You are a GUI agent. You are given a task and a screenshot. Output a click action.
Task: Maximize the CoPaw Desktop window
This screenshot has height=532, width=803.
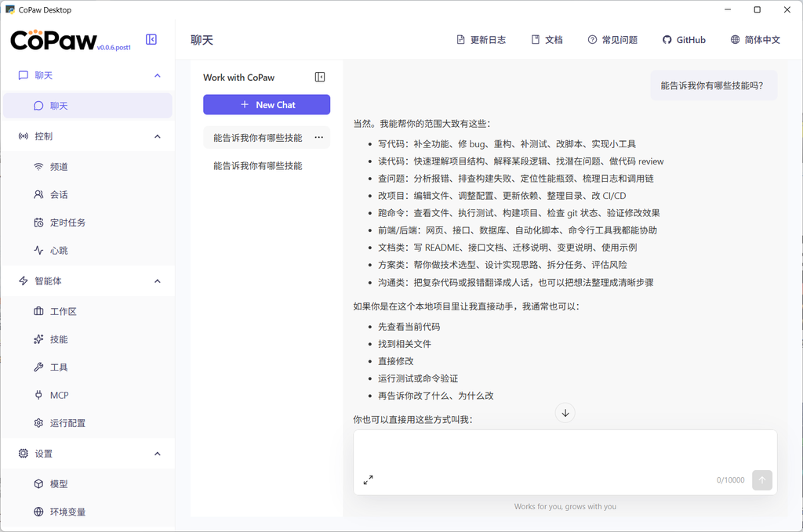757,9
